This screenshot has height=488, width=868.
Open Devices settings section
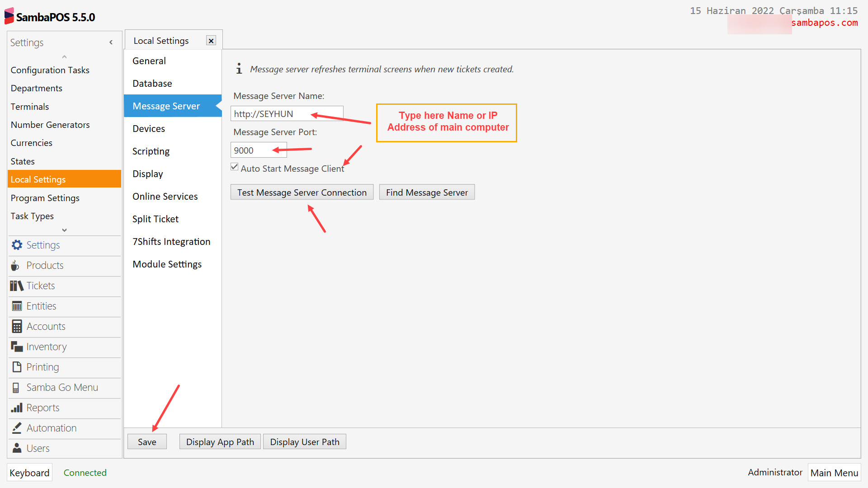pyautogui.click(x=149, y=129)
